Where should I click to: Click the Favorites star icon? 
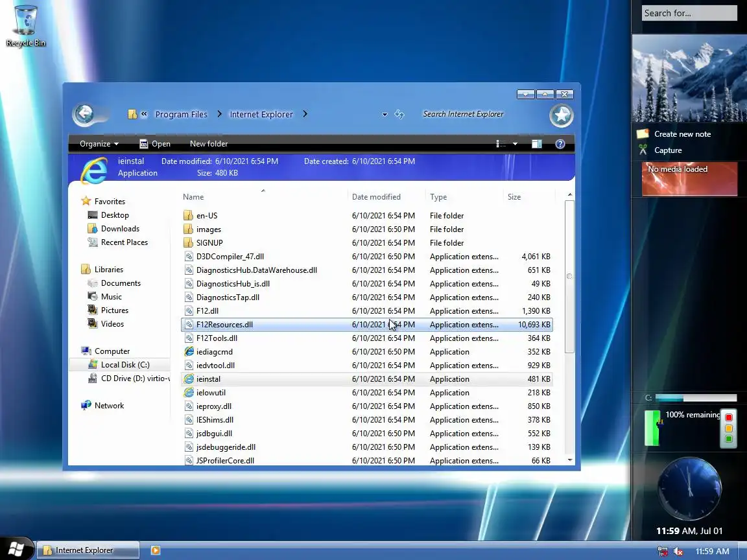[x=86, y=201]
